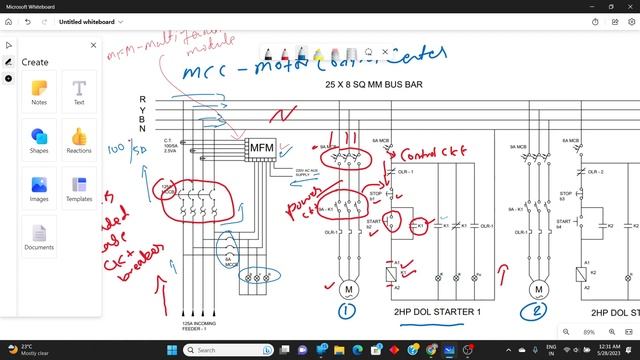Viewport: 640px width, 360px height.
Task: Switch ENG IN keyboard language
Action: 551,350
